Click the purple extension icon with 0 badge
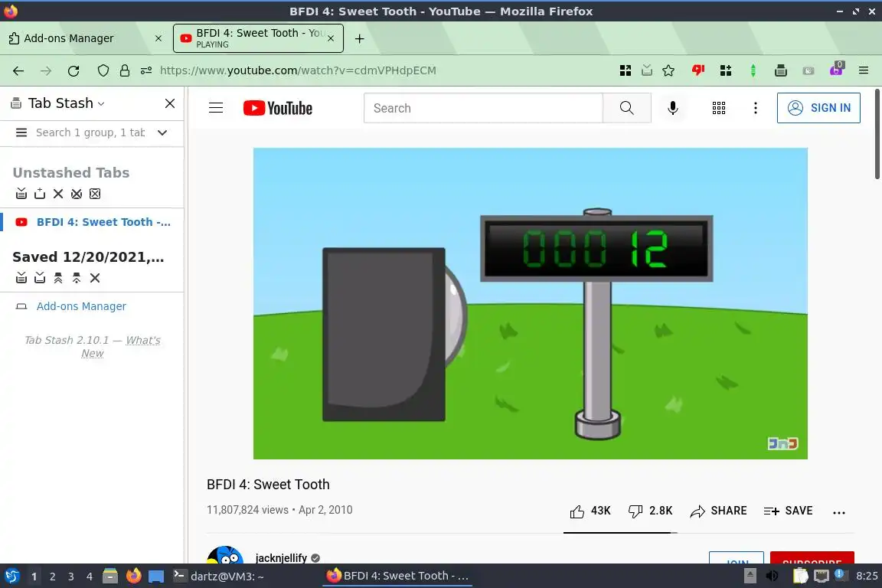Viewport: 882px width, 588px height. pos(836,69)
